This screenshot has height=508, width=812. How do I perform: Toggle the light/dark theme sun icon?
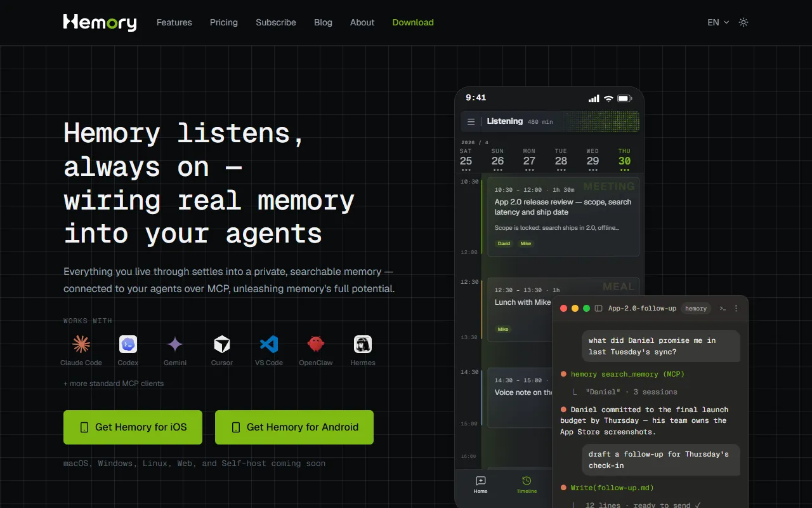click(743, 22)
